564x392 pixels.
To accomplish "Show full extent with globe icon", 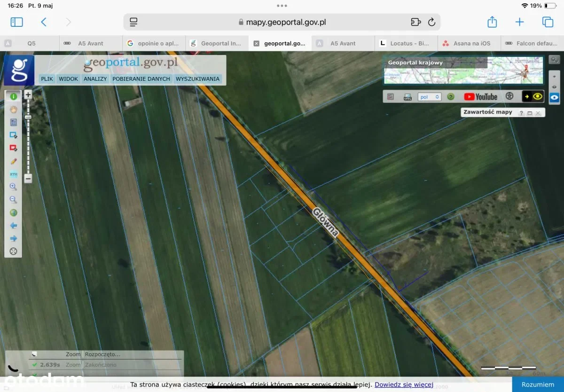I will [13, 213].
